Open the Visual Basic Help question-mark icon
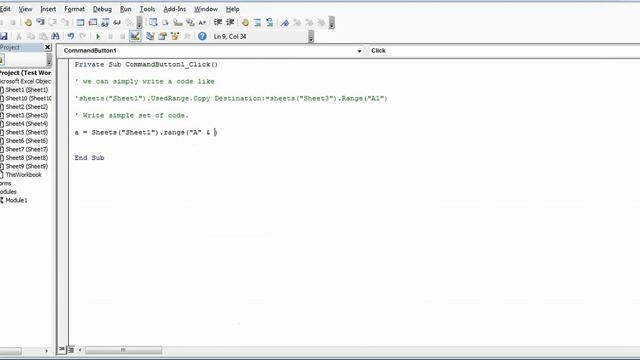The image size is (640, 360). point(202,36)
